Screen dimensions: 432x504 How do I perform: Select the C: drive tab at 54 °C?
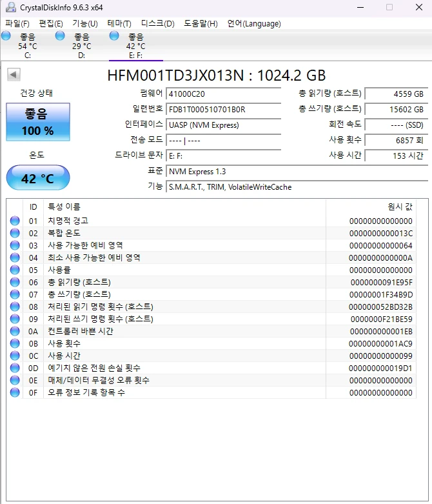click(x=28, y=46)
